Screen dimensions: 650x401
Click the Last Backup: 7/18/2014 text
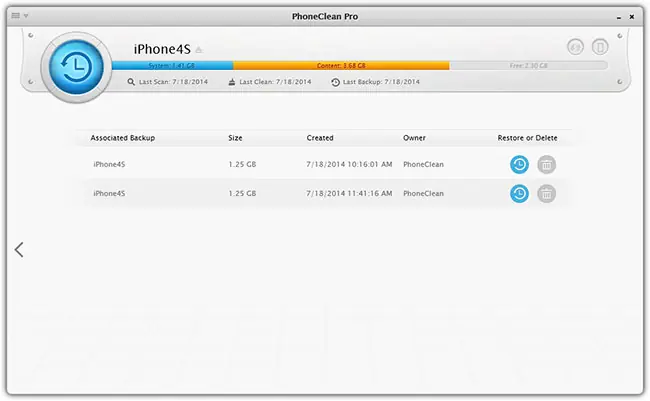click(x=381, y=82)
